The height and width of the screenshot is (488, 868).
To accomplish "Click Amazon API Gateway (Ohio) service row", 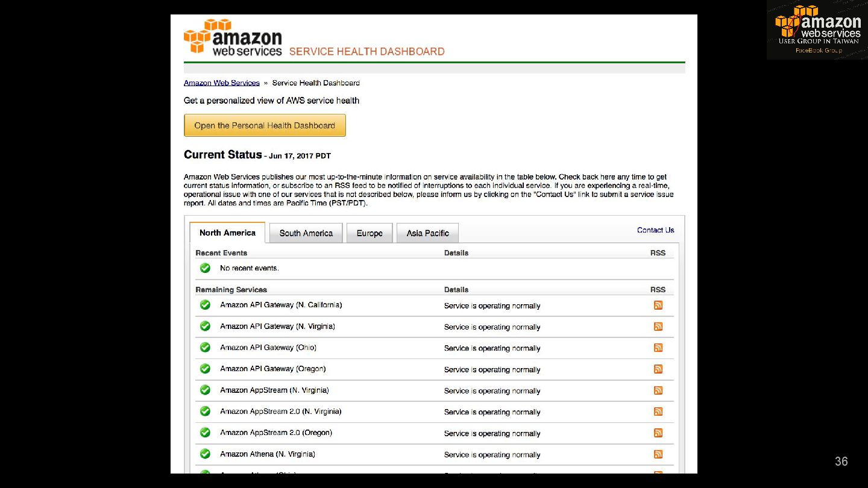I will 268,348.
